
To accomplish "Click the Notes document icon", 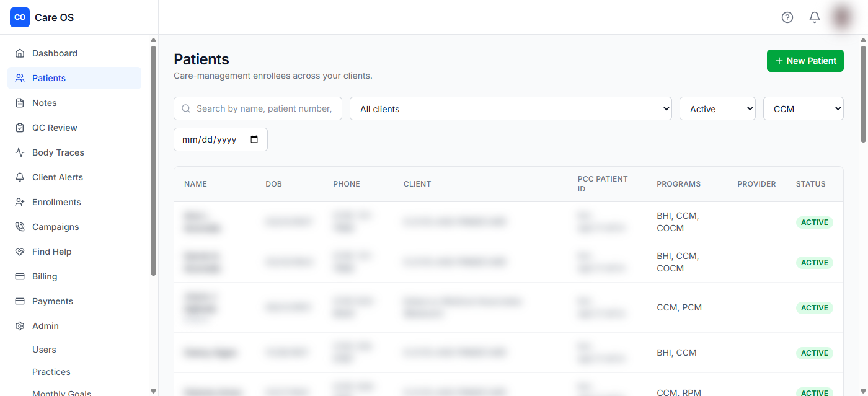I will [20, 103].
